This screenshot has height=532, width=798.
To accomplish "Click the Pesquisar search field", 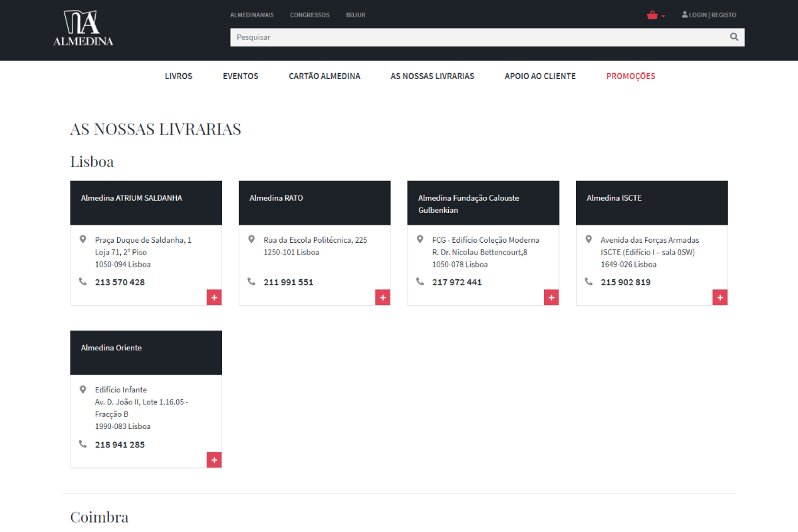I will 479,37.
